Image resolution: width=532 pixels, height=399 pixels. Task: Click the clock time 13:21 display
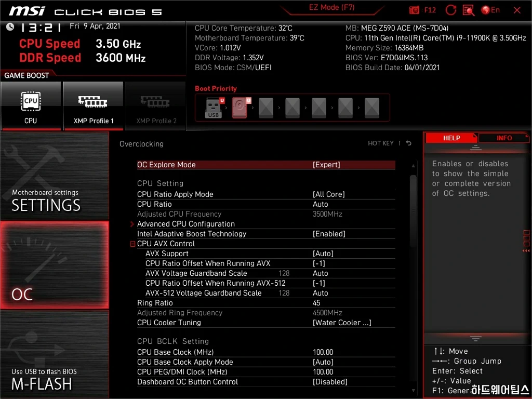[x=41, y=28]
